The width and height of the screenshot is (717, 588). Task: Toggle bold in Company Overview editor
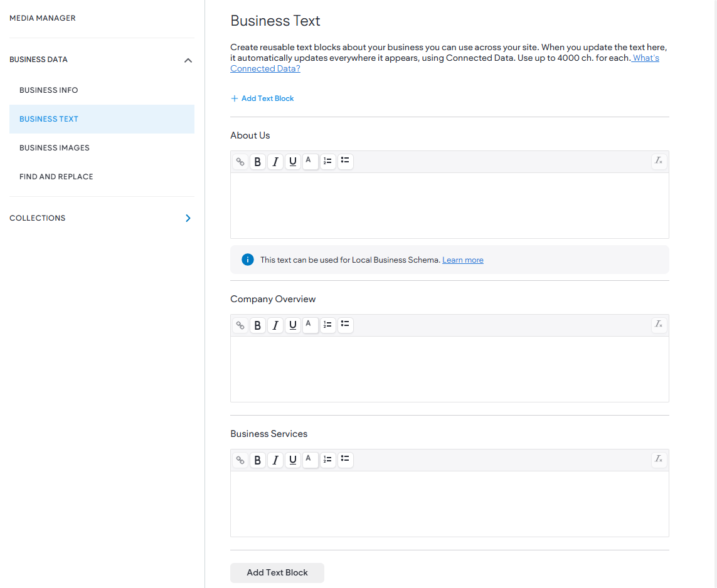point(257,325)
